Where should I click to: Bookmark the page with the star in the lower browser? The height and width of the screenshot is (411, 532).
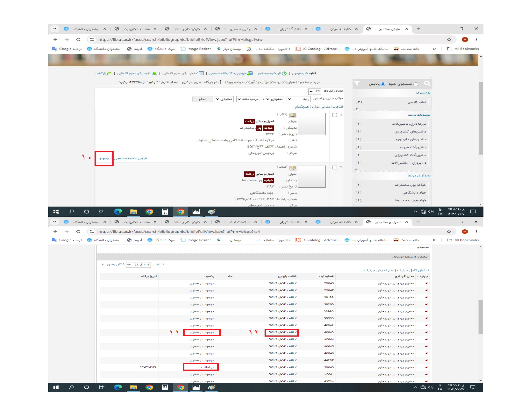tap(449, 232)
